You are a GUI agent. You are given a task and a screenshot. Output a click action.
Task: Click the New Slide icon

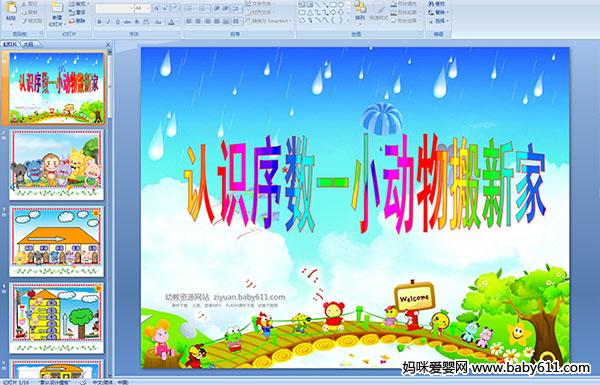(57, 8)
